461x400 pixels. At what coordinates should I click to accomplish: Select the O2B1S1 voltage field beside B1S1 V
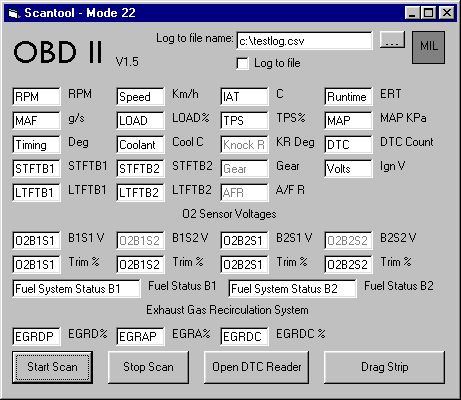tap(36, 241)
